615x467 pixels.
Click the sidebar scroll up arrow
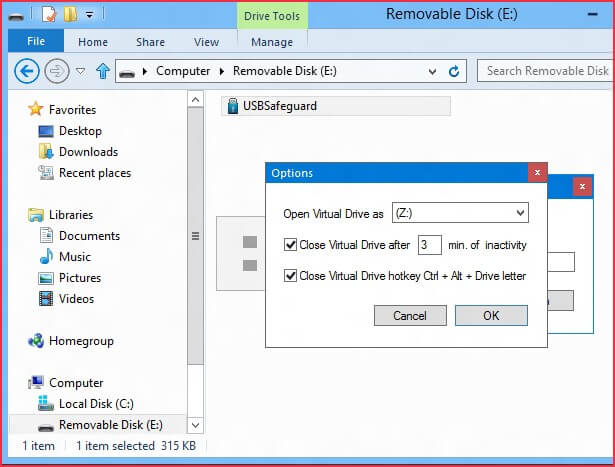point(195,100)
